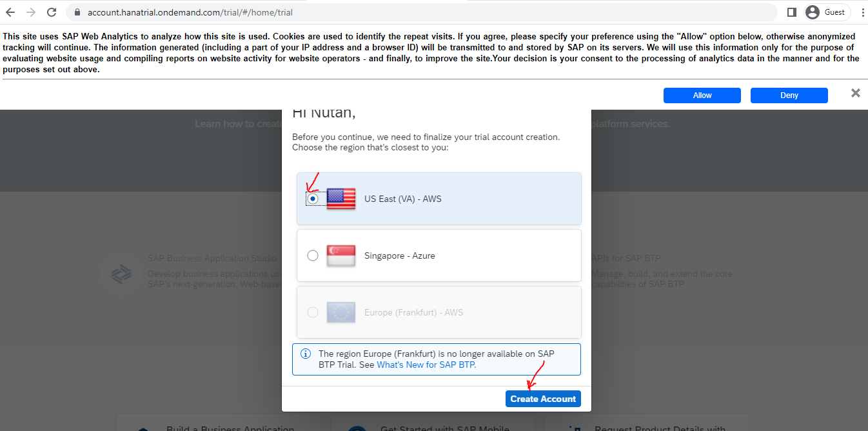Click the SAP Business Application Studio icon

121,274
